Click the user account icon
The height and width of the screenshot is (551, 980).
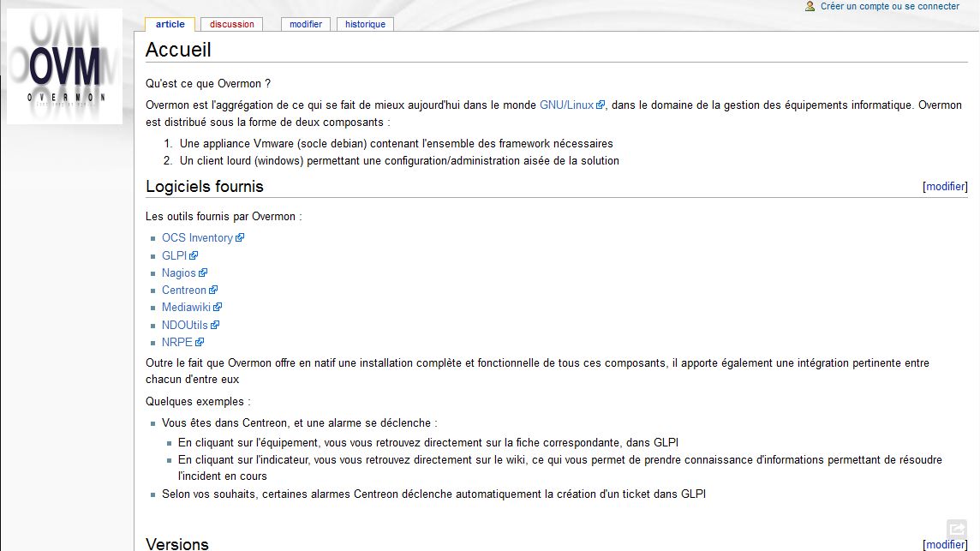click(x=810, y=6)
